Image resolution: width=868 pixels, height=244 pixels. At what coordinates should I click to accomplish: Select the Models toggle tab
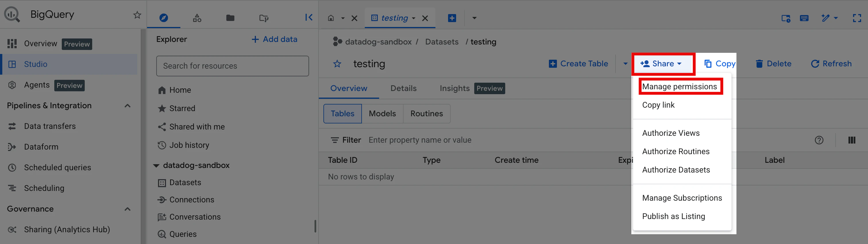pos(382,114)
